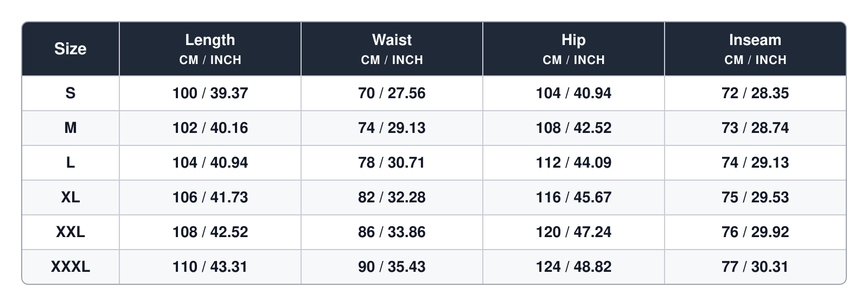
Task: Select inseam value 77 / 30.31
Action: coord(755,267)
